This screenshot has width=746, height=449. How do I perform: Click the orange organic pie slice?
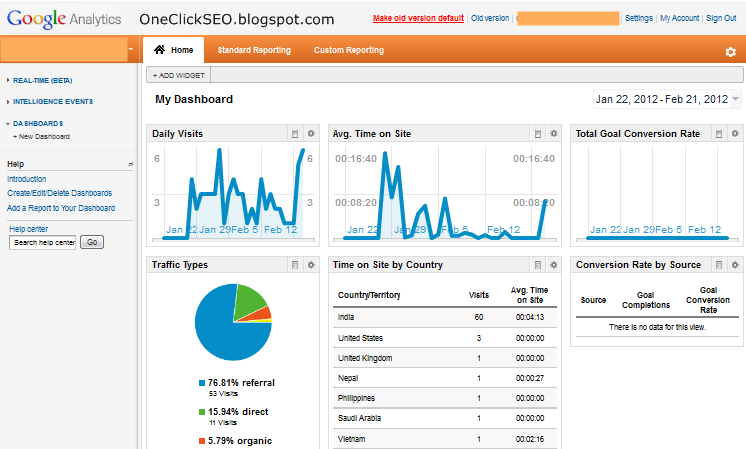(263, 314)
